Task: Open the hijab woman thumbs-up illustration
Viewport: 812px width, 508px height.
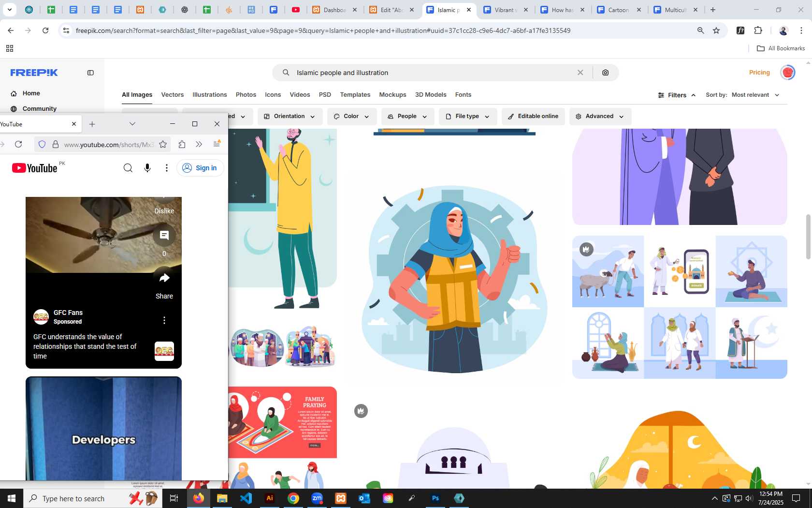Action: 454,279
